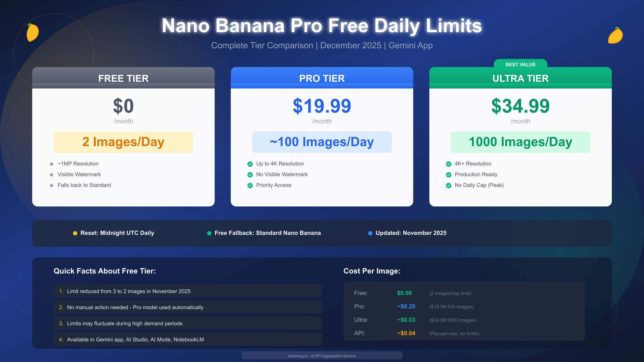This screenshot has width=644, height=362.
Task: Click the ~100 Images/Day badge
Action: point(322,142)
